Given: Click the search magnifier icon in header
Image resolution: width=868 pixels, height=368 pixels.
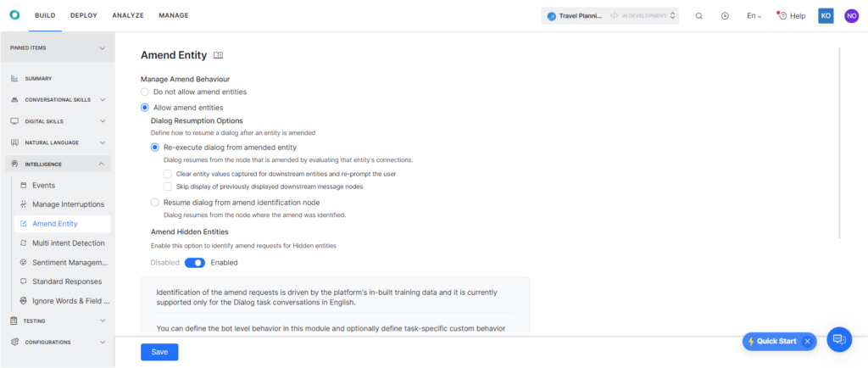Looking at the screenshot, I should (x=698, y=15).
